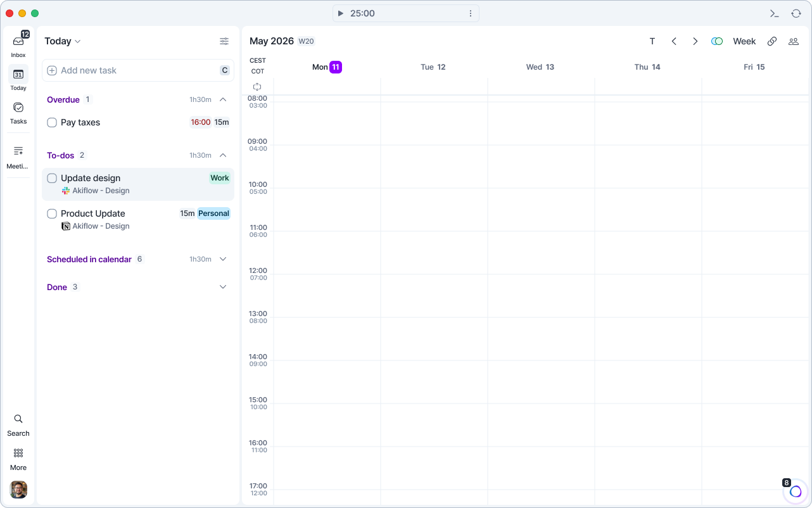Check off the Pay taxes task
Viewport: 812px width, 508px height.
52,122
